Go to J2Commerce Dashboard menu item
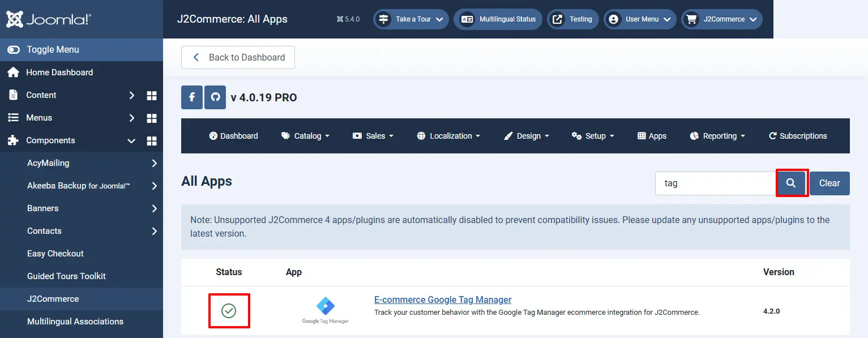This screenshot has height=338, width=868. click(x=233, y=136)
